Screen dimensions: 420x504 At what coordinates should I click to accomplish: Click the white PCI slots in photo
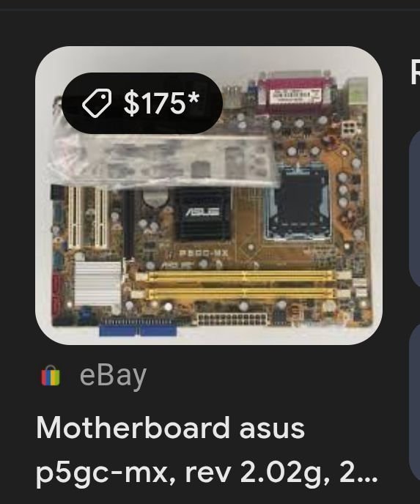pos(88,218)
